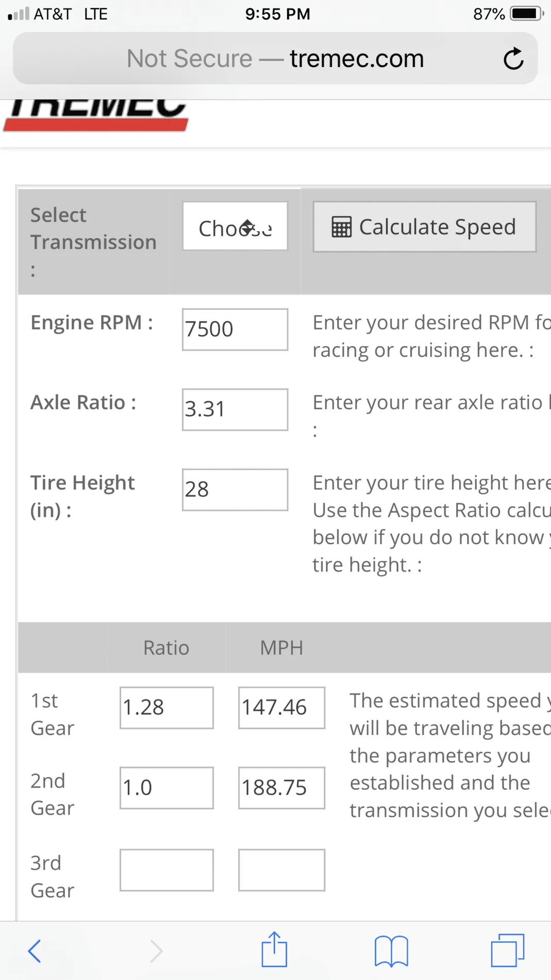This screenshot has width=551, height=980.
Task: Open the tabs overview icon
Action: pyautogui.click(x=508, y=950)
